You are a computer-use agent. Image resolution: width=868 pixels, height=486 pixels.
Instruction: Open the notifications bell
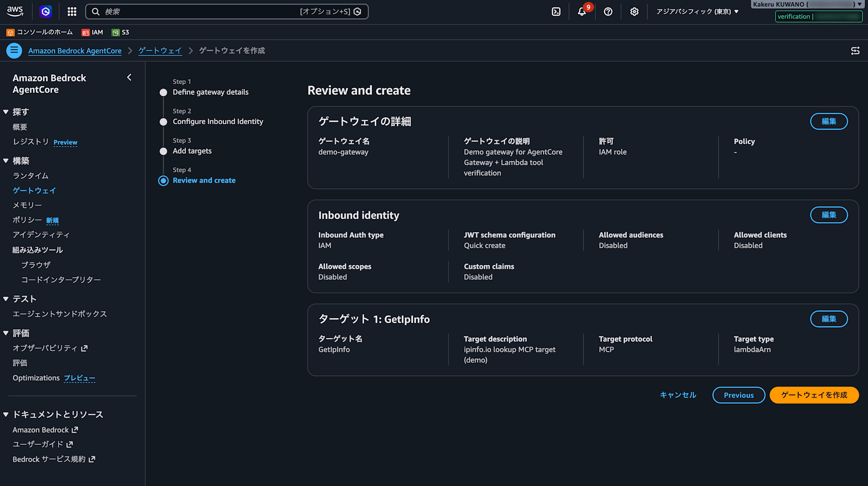582,12
